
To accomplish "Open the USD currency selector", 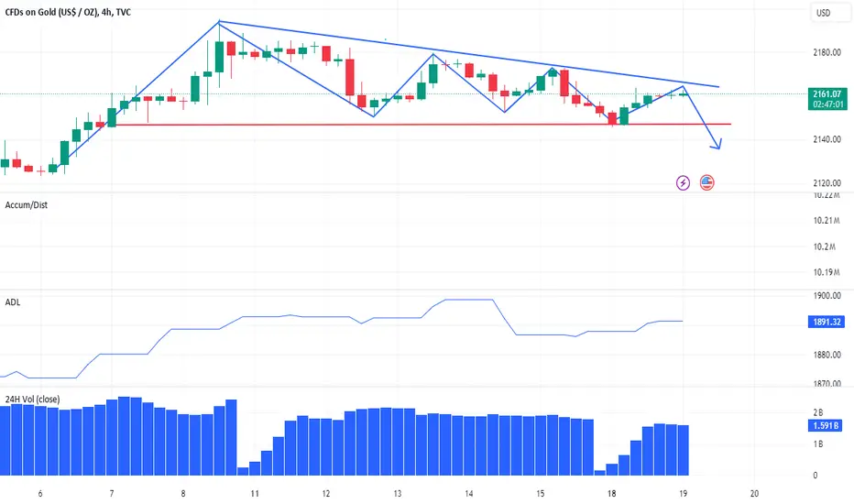I will point(823,13).
